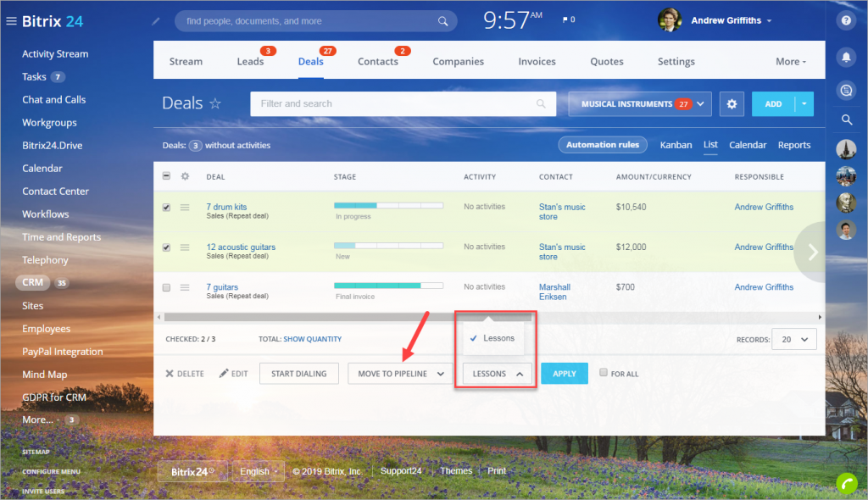
Task: Open Automation rules
Action: pos(603,145)
